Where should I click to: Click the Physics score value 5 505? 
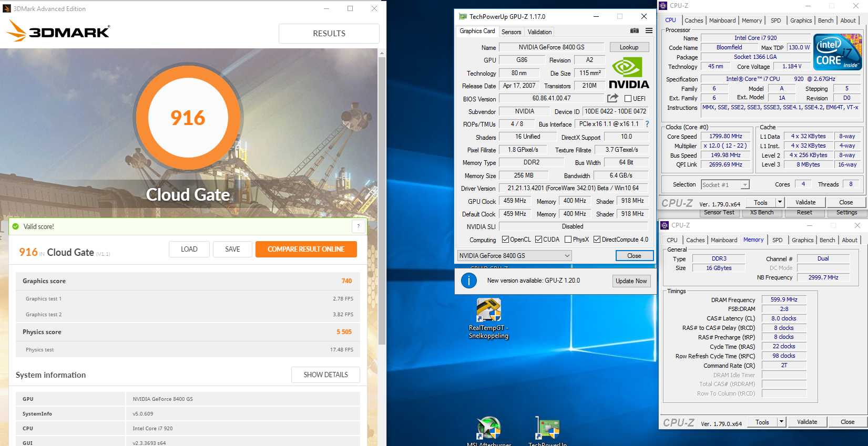pos(344,332)
